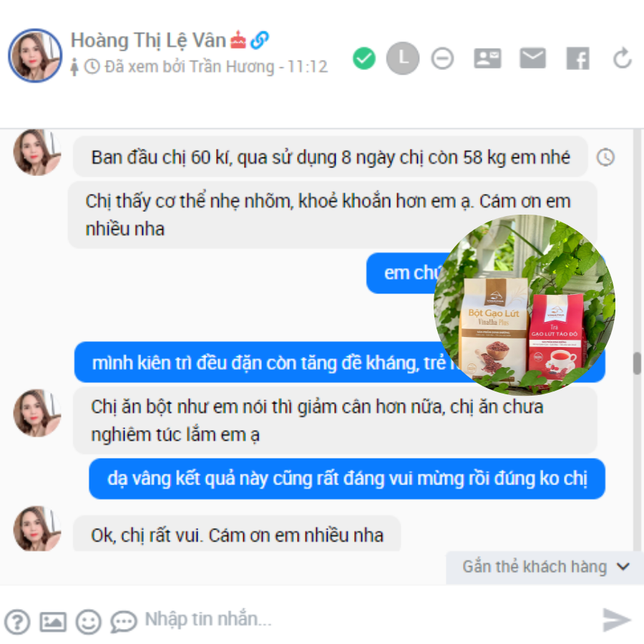The height and width of the screenshot is (644, 644).
Task: Attach an image using picture icon
Action: point(53,622)
